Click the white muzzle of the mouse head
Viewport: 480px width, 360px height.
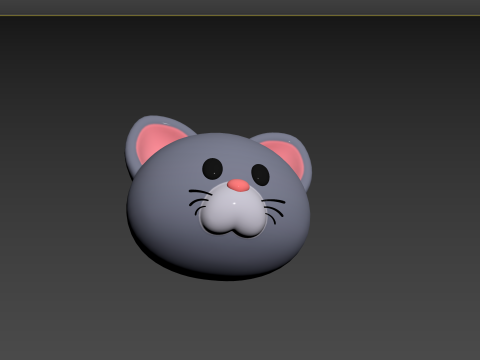point(233,211)
